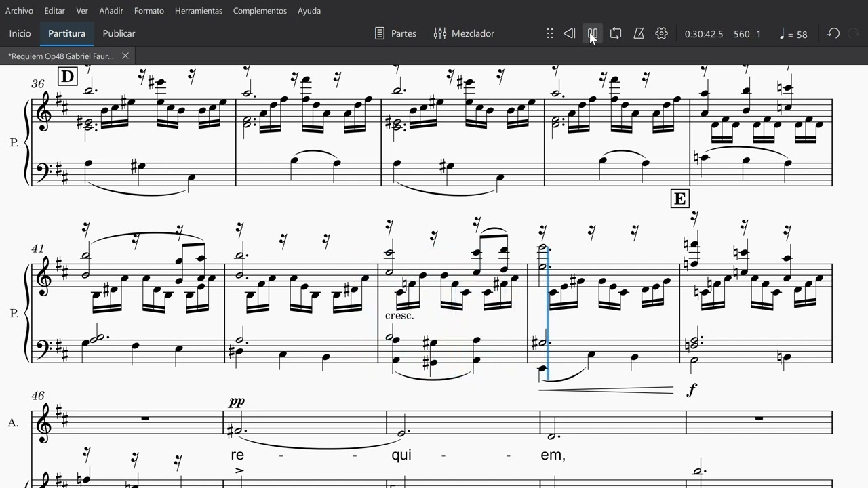
Task: Switch to the Publicar tab
Action: [x=119, y=33]
